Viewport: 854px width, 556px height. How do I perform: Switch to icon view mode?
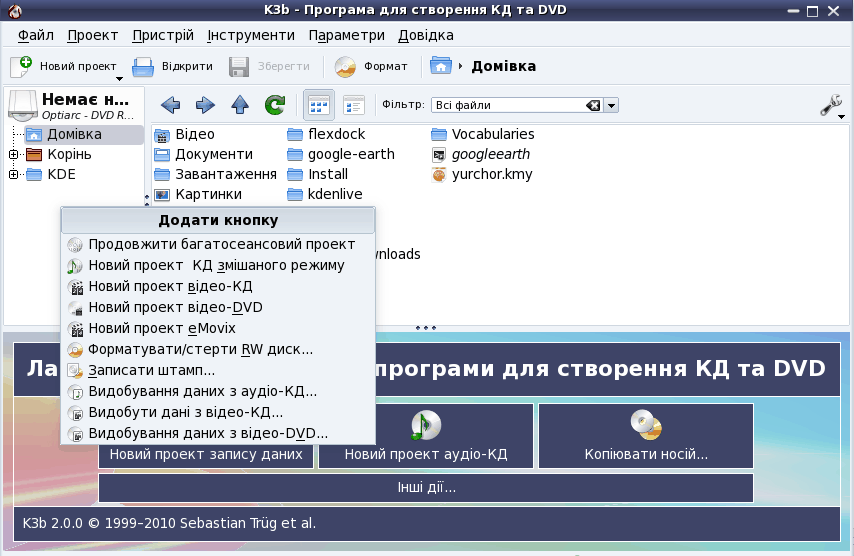click(x=319, y=105)
